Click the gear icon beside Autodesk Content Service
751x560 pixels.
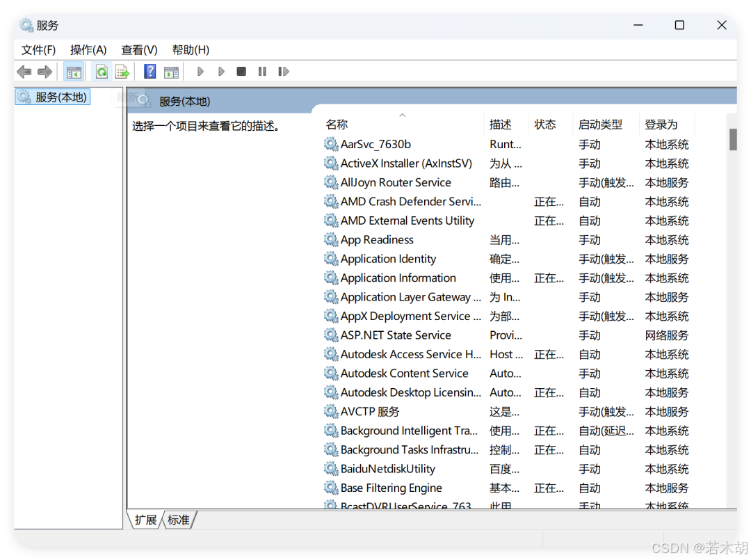click(331, 373)
